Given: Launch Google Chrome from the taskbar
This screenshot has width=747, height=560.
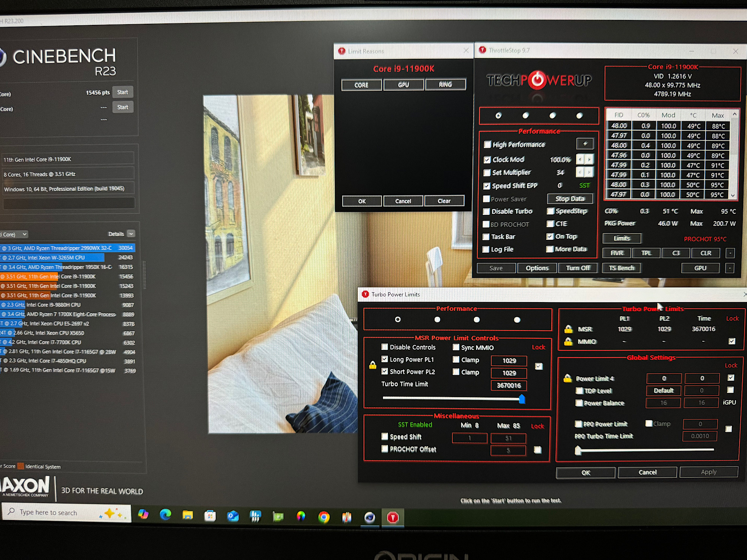Looking at the screenshot, I should point(324,517).
